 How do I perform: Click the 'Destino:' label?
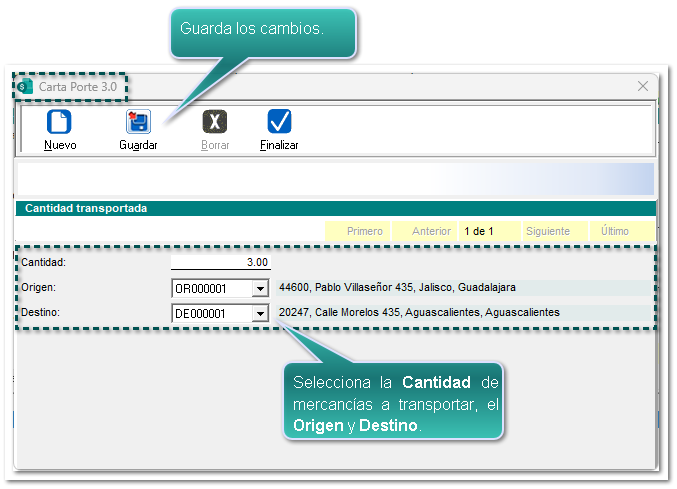tap(40, 312)
